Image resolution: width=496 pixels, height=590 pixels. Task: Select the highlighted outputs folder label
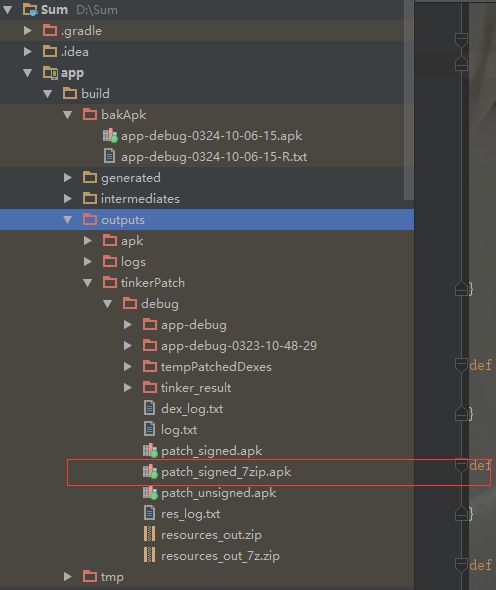tap(123, 220)
